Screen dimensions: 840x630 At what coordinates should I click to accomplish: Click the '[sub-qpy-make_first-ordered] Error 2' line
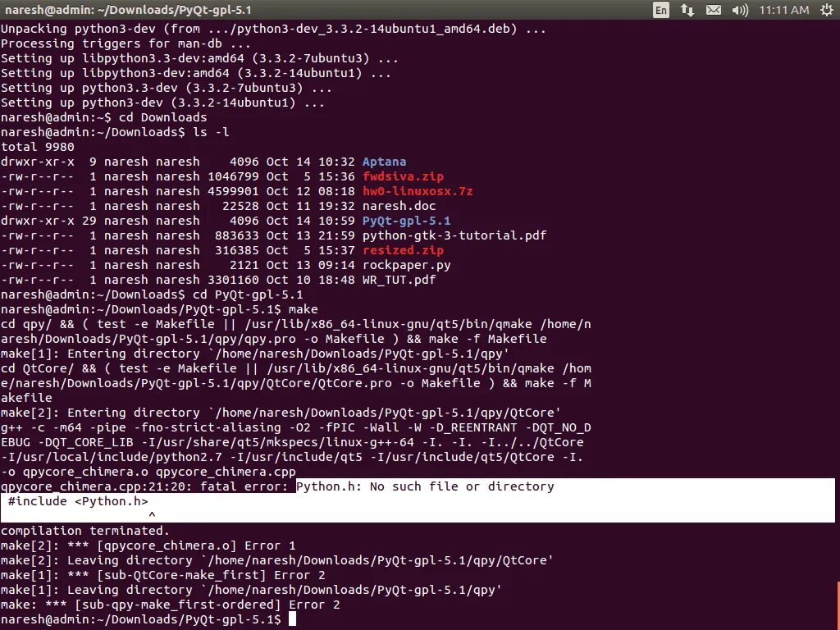coord(171,605)
